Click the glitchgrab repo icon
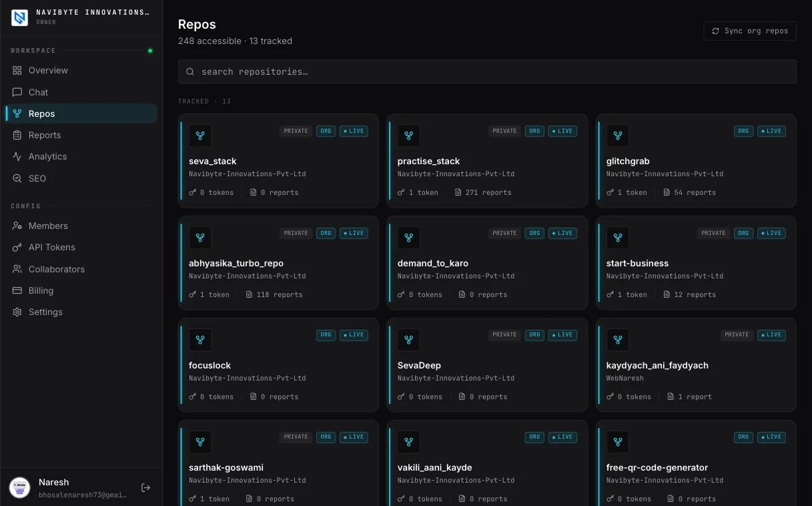The width and height of the screenshot is (812, 506). 618,136
